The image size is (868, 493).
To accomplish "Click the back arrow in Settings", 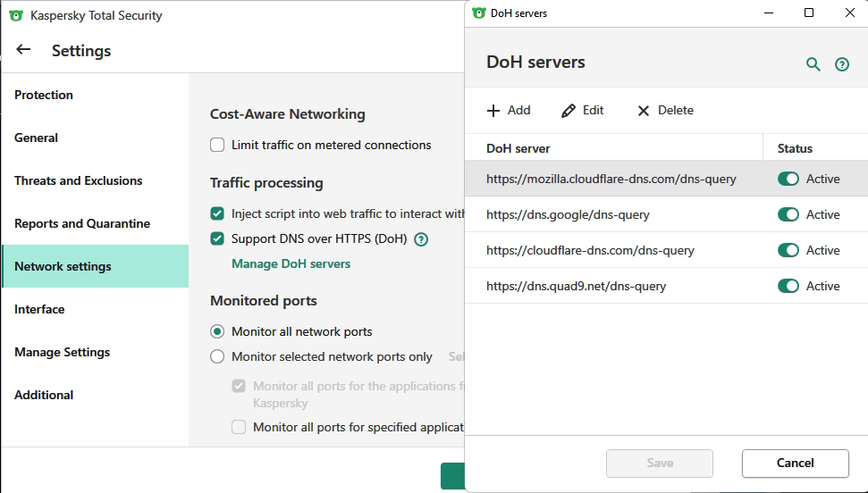I will point(23,50).
